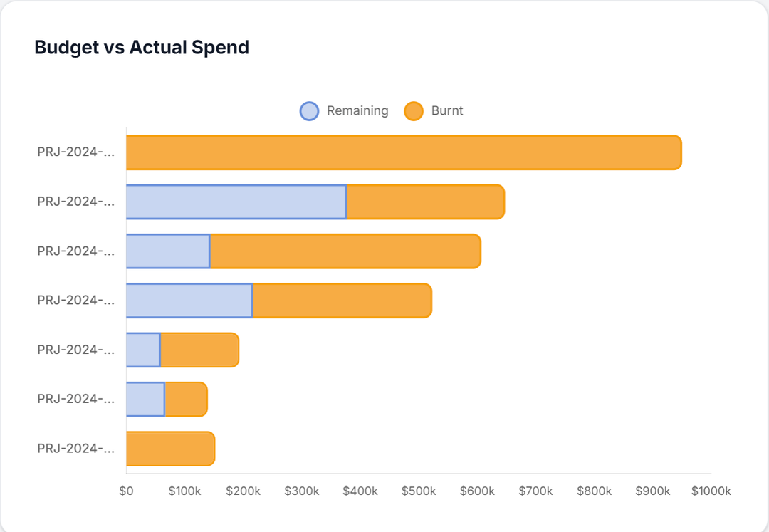The image size is (769, 532).
Task: Select the topmost PRJ-2024 project axis label
Action: pos(75,152)
